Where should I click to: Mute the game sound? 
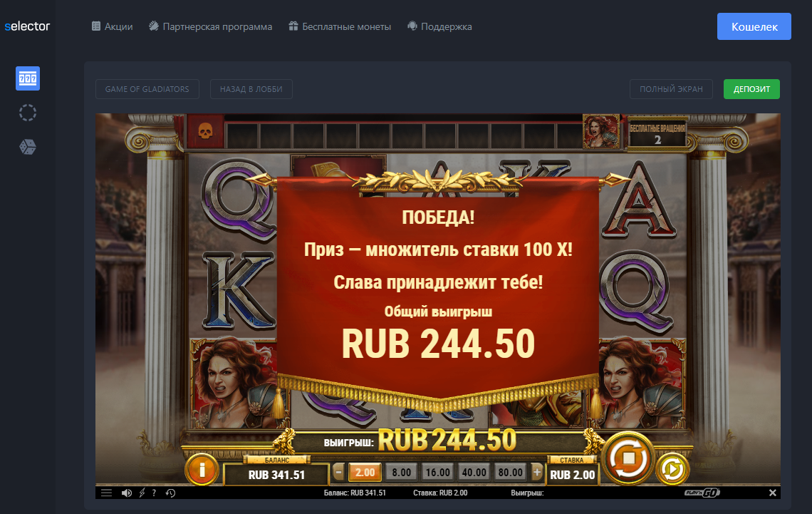point(126,493)
